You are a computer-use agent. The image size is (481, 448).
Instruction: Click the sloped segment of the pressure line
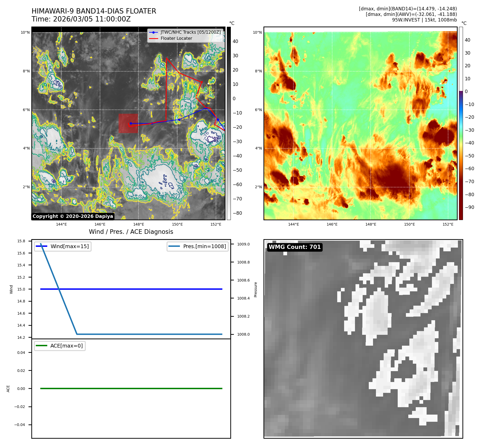59,289
